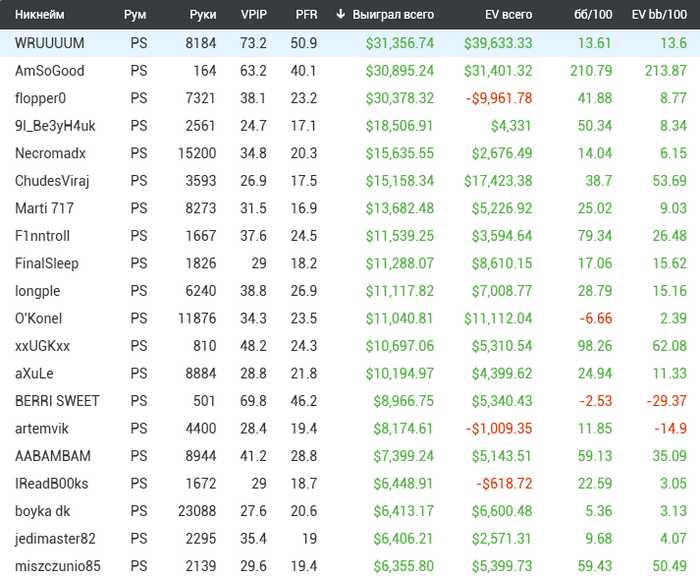Select player O'Konel
Image resolution: width=700 pixels, height=578 pixels.
[x=38, y=318]
